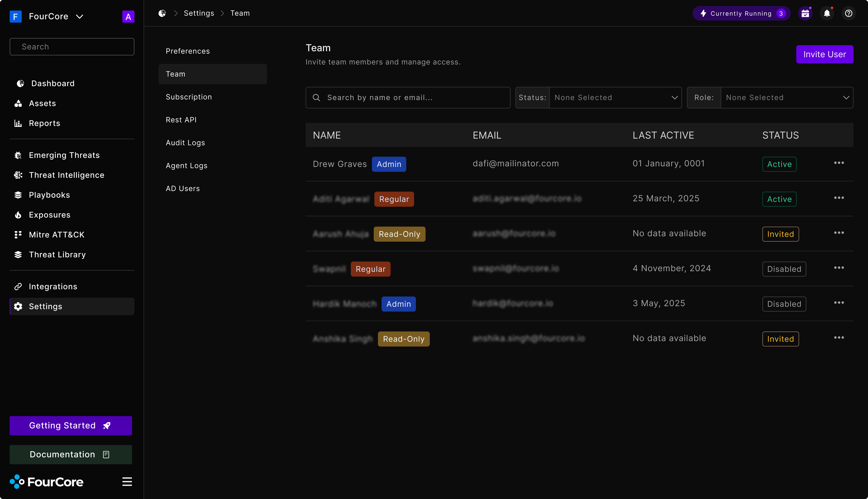Click Active status in Drew Graves row

click(x=779, y=164)
